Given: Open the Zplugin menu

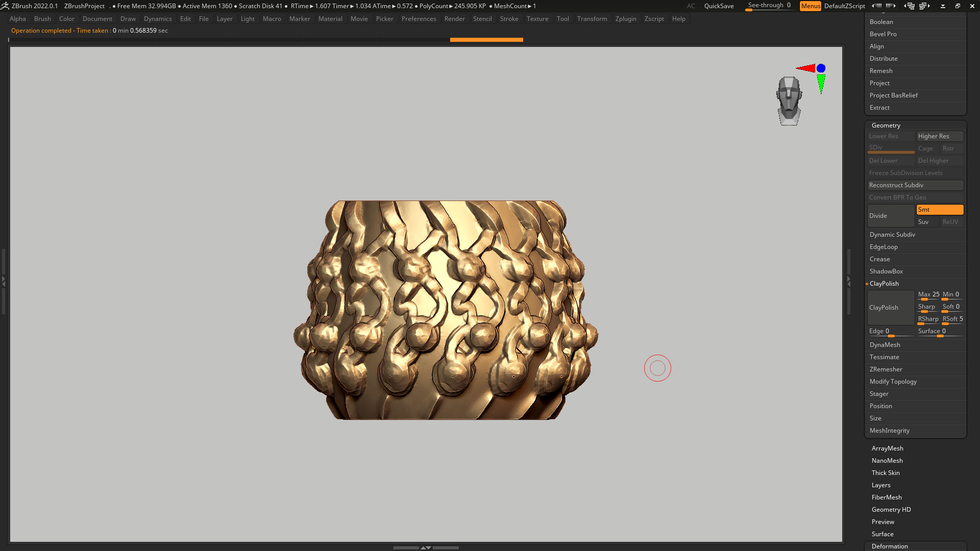Looking at the screenshot, I should click(626, 19).
